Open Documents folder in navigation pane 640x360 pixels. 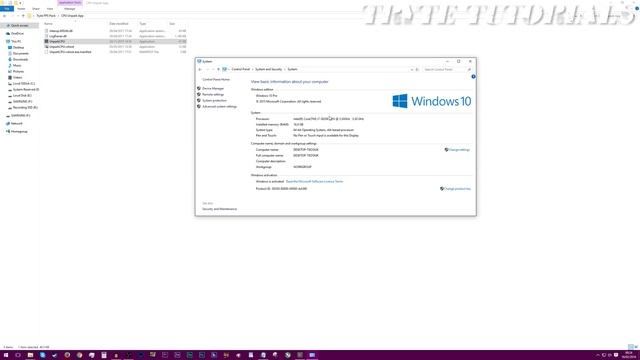[20, 53]
